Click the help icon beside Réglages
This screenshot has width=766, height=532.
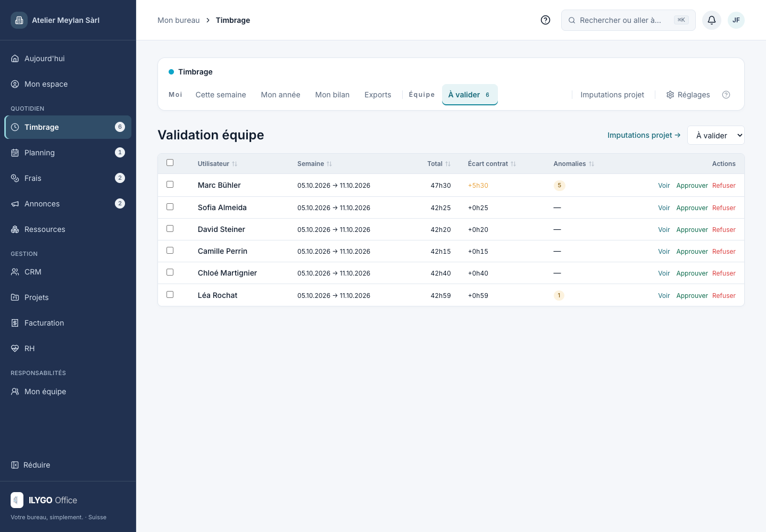(726, 95)
